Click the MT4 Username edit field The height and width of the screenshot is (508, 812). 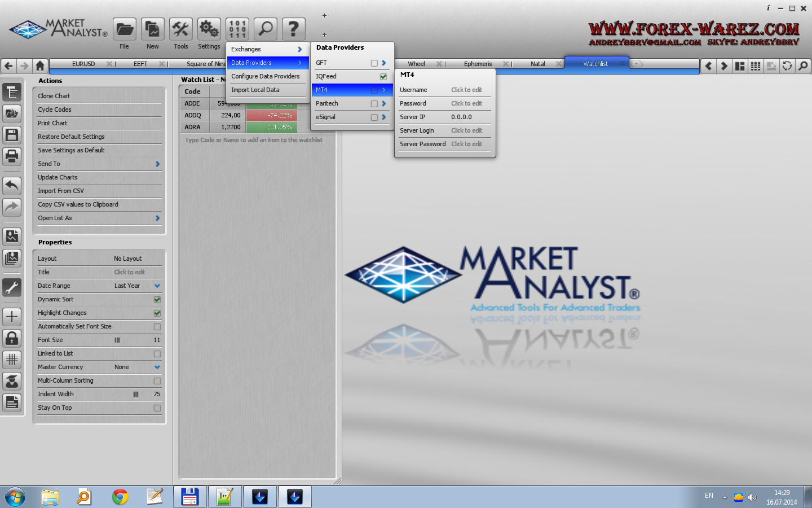(x=466, y=90)
